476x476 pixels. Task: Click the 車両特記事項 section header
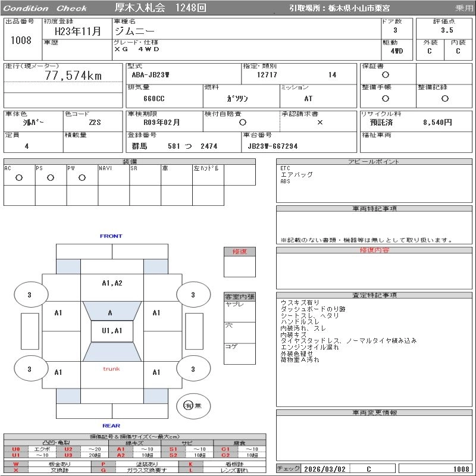375,209
